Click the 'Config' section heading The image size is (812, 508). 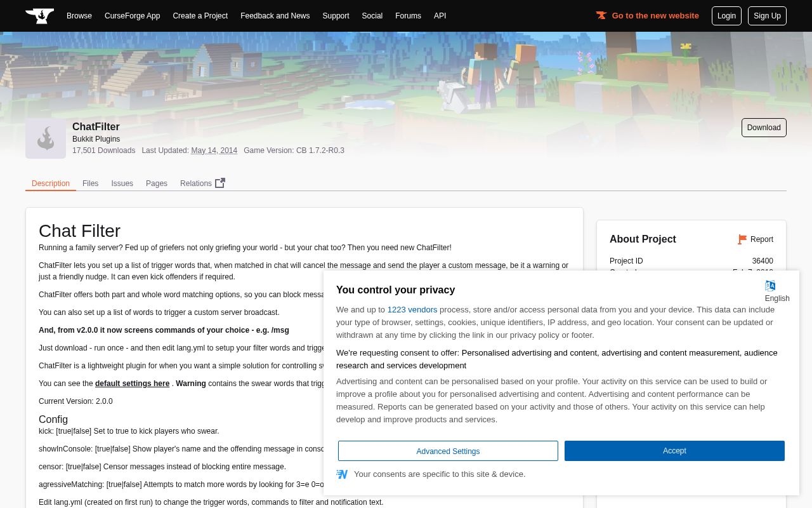[53, 420]
